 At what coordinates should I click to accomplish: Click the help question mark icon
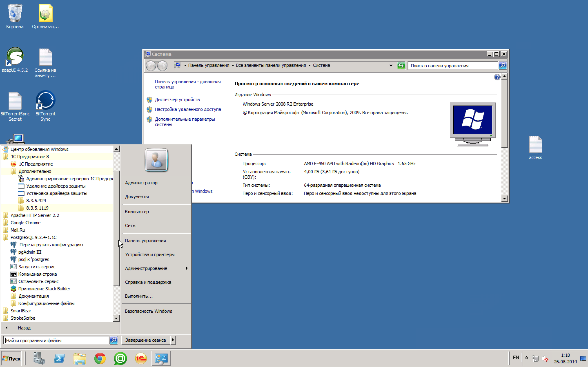coord(497,77)
